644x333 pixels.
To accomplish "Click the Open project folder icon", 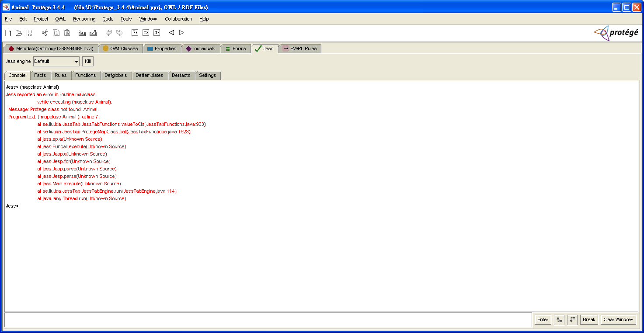I will (x=19, y=33).
